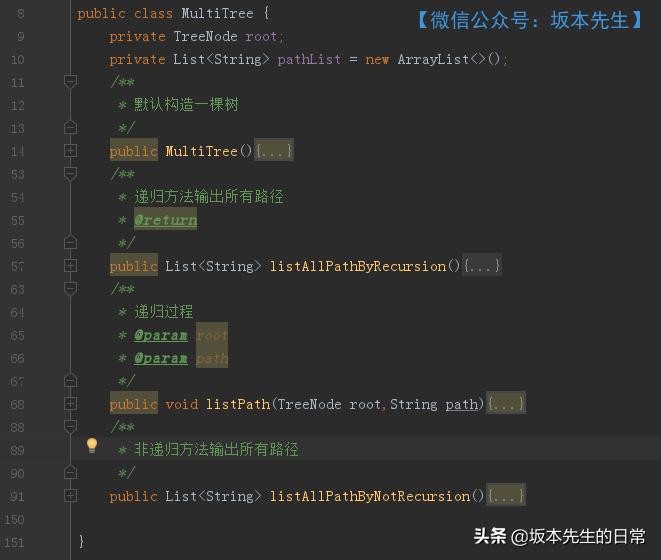Click fold end marker on line 67

pos(70,380)
